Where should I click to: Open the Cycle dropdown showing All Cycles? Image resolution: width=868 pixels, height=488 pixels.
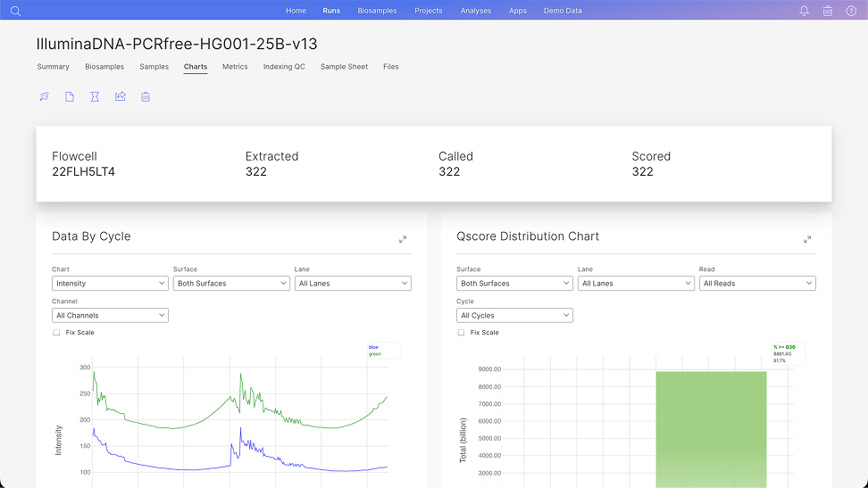tap(514, 316)
